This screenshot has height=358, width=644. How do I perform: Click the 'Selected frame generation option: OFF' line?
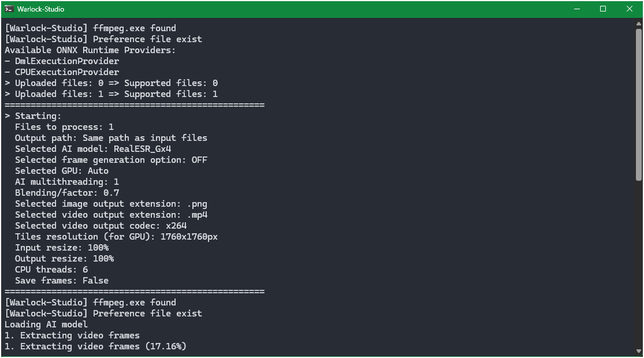tap(111, 160)
